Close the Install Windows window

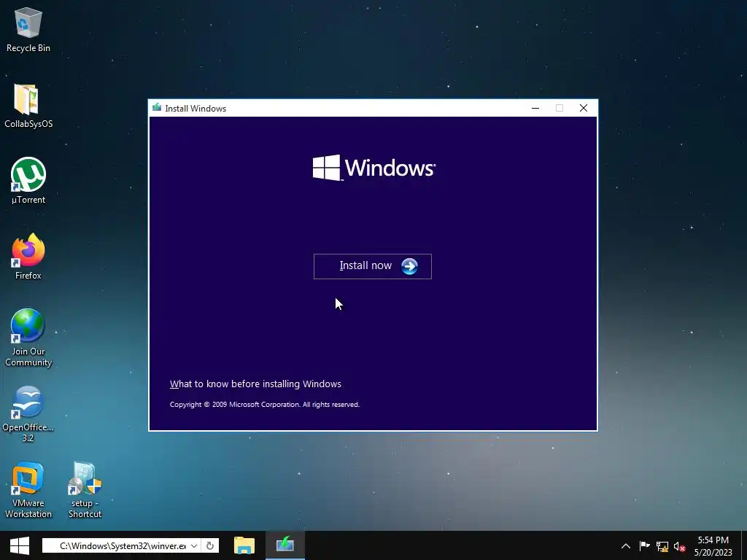point(583,108)
